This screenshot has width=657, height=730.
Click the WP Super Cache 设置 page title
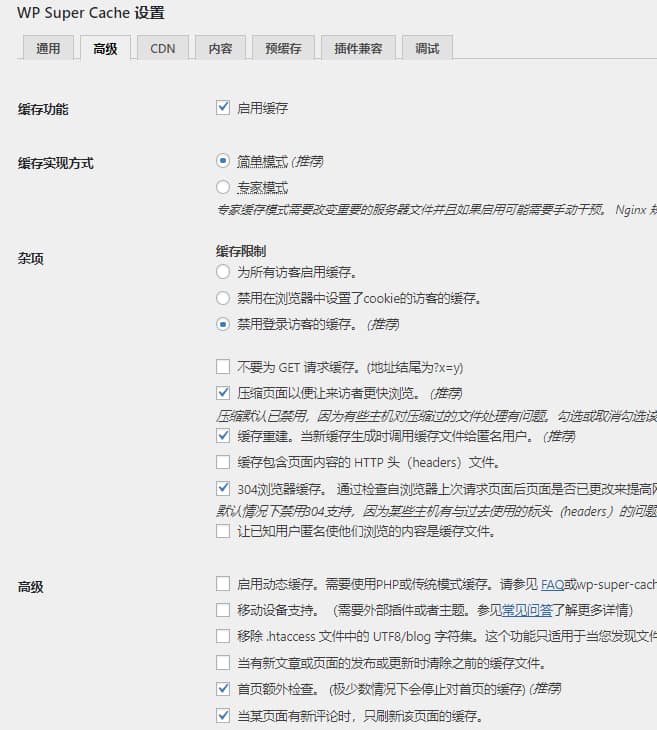click(91, 13)
